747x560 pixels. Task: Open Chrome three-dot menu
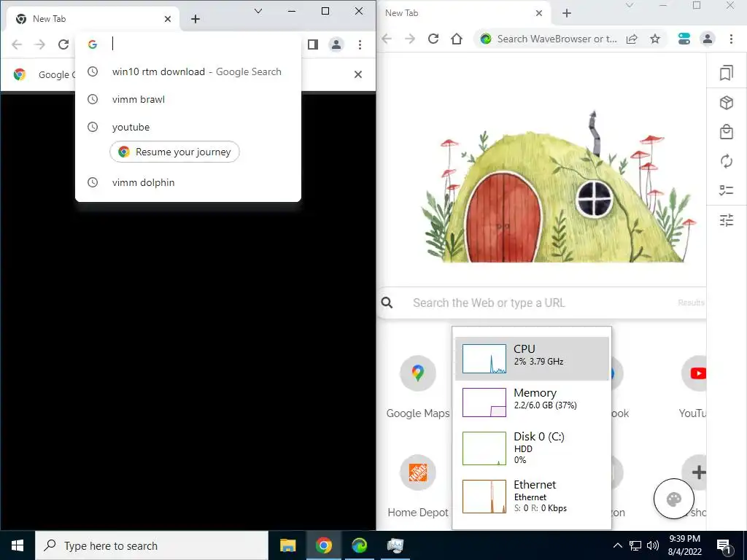coord(360,44)
